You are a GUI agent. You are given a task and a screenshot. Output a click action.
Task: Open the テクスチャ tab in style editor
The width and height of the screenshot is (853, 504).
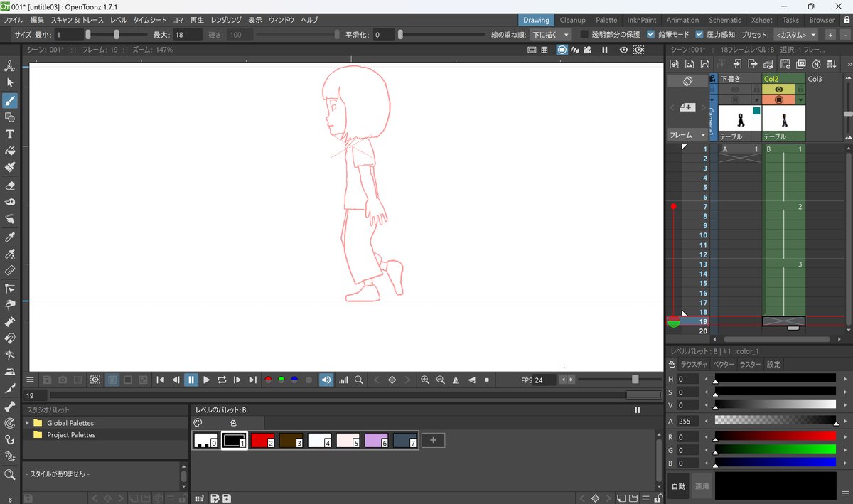click(x=694, y=364)
